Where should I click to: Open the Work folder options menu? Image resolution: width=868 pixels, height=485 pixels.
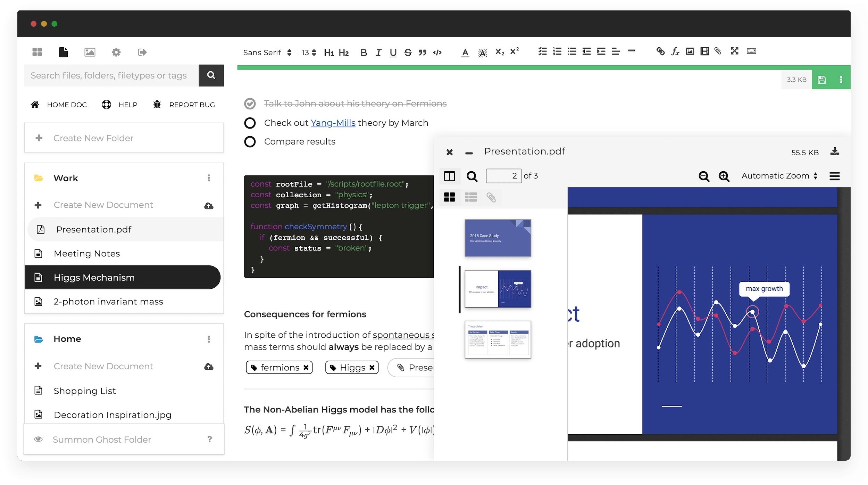pos(209,178)
